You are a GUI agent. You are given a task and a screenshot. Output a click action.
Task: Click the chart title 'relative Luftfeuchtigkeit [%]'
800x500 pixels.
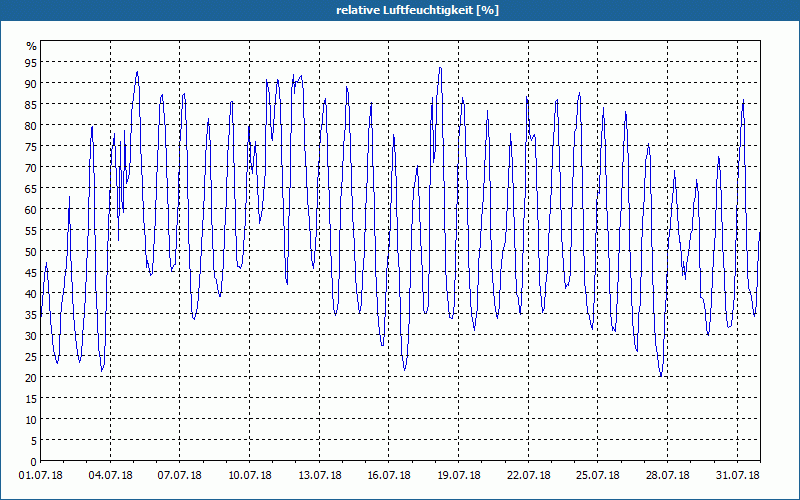click(417, 10)
